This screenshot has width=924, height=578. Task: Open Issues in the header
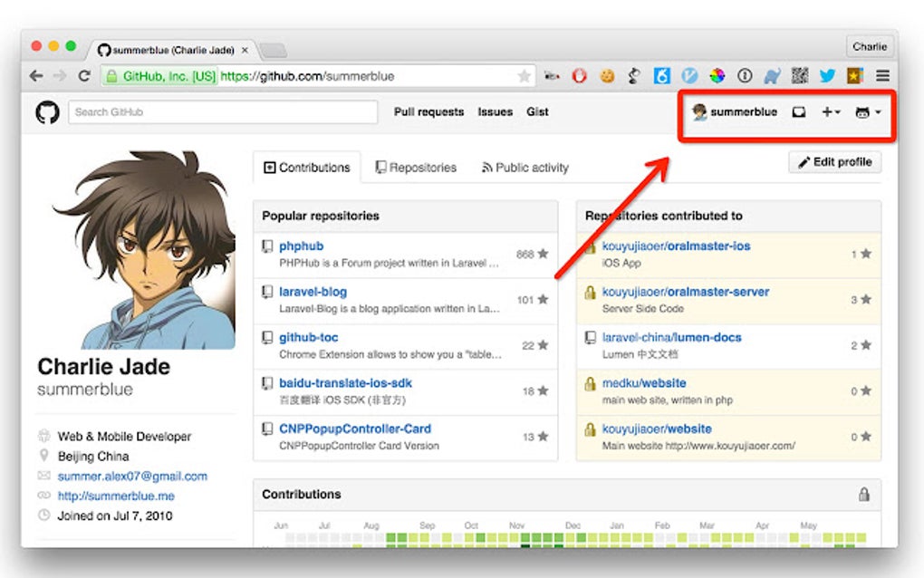(495, 112)
